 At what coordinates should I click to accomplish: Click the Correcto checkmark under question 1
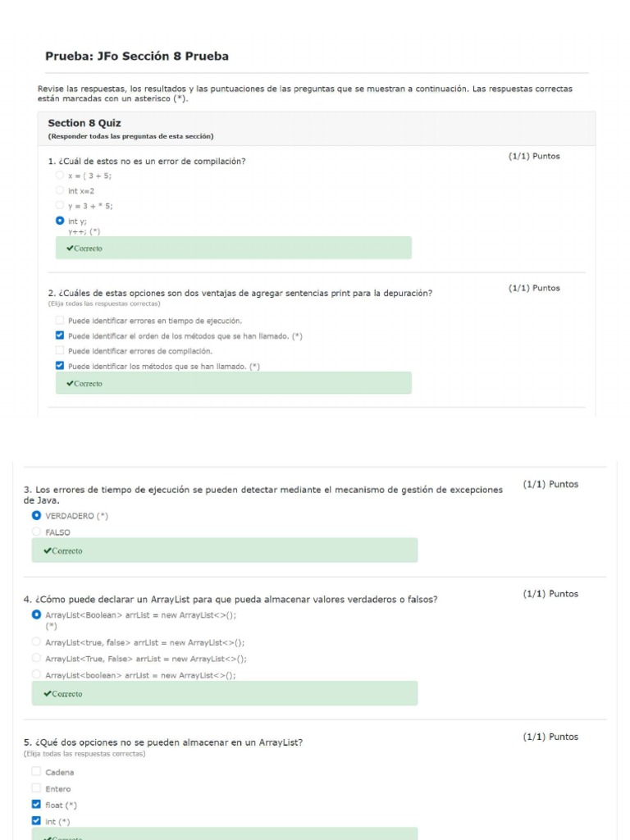click(71, 249)
